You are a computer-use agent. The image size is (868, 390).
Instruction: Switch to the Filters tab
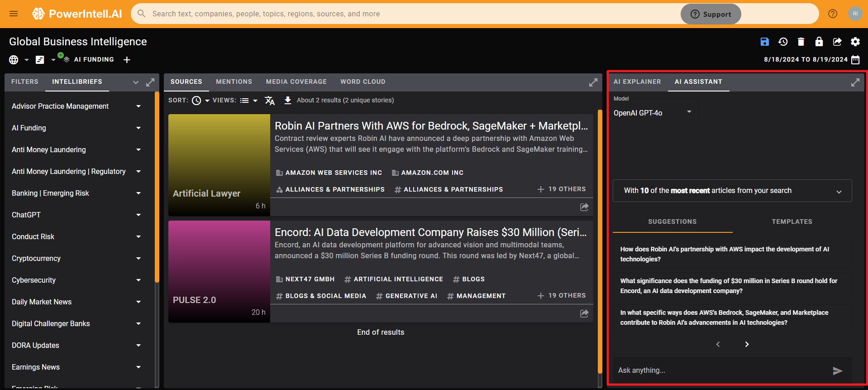click(x=25, y=82)
